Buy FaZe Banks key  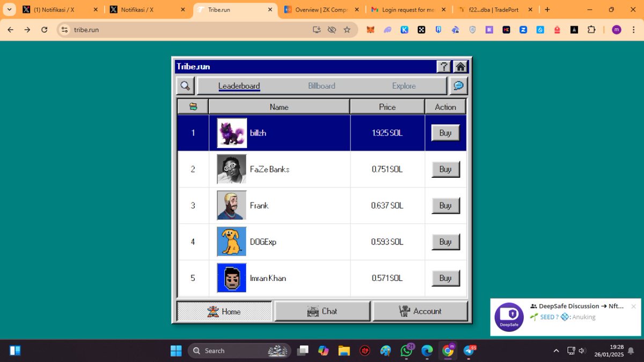point(445,169)
